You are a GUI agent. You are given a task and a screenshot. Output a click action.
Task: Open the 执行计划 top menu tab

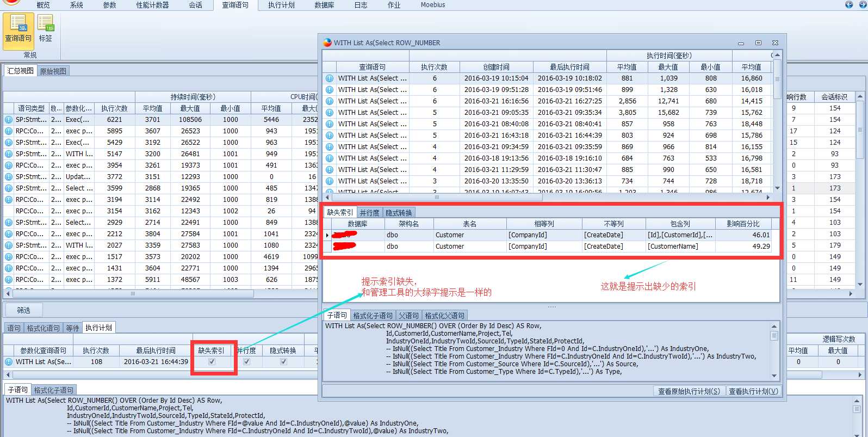281,5
